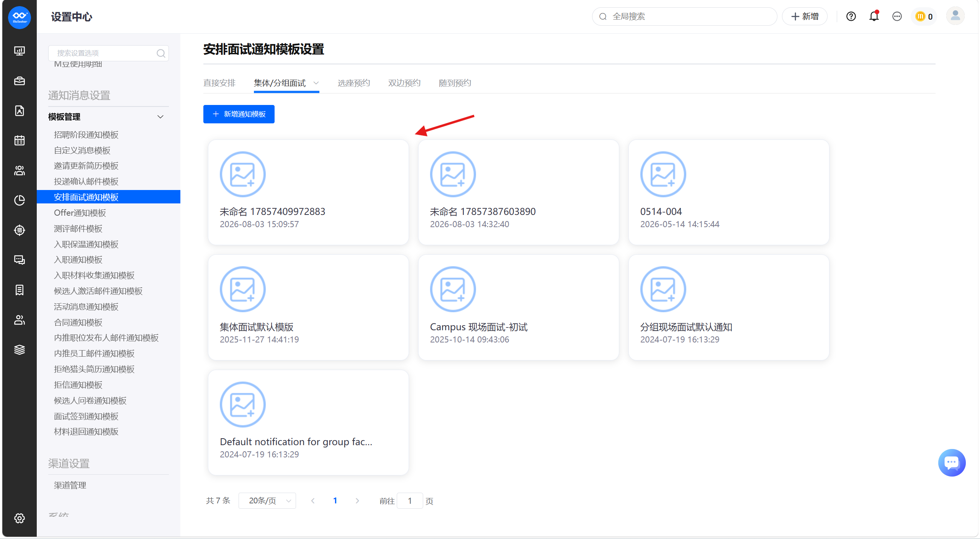
Task: Click the more options ellipsis icon
Action: point(897,16)
